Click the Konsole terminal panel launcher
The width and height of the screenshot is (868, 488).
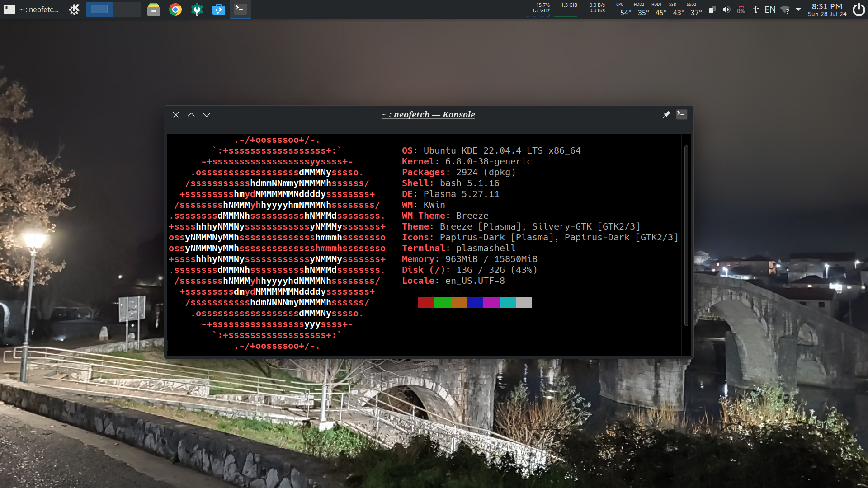coord(240,9)
